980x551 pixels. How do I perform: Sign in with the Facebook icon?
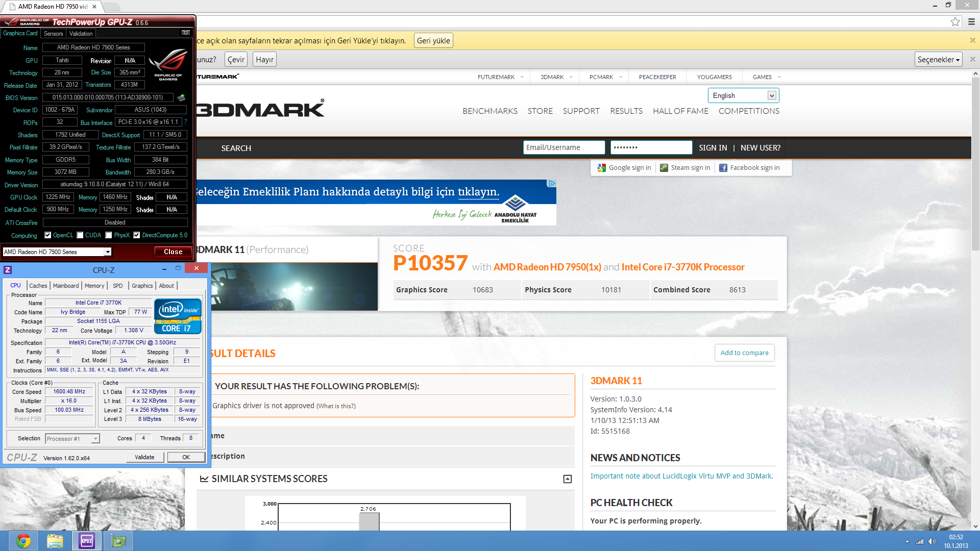723,167
